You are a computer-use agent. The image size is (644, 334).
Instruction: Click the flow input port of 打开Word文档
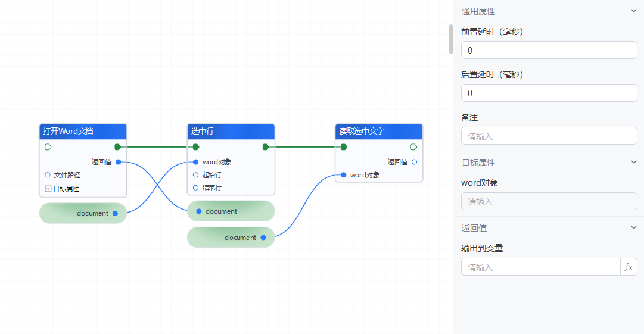tap(48, 146)
